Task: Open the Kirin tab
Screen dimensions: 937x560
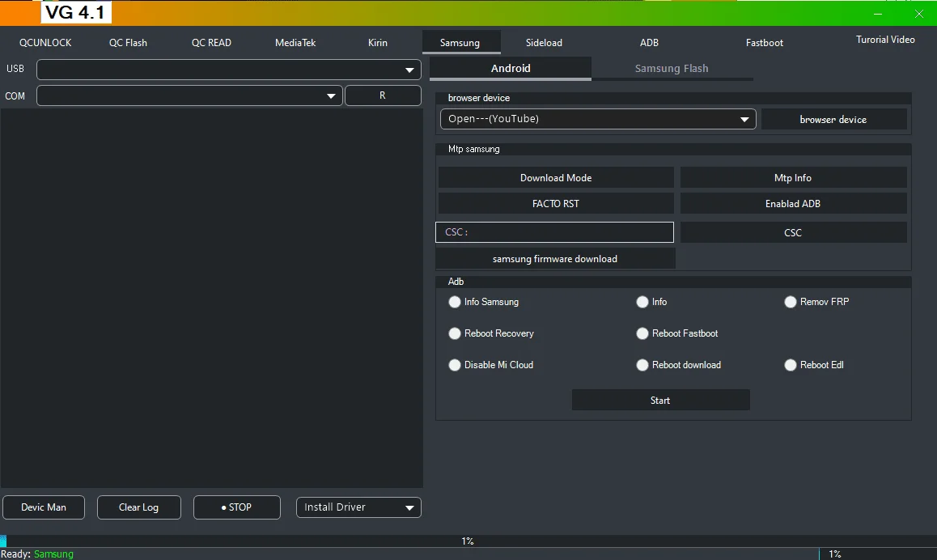Action: [378, 42]
